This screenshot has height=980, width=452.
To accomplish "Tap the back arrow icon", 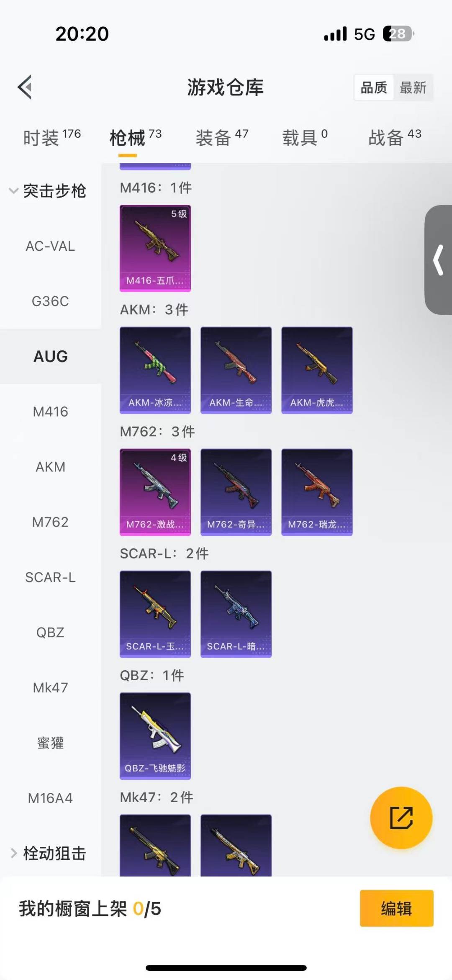I will click(x=25, y=87).
